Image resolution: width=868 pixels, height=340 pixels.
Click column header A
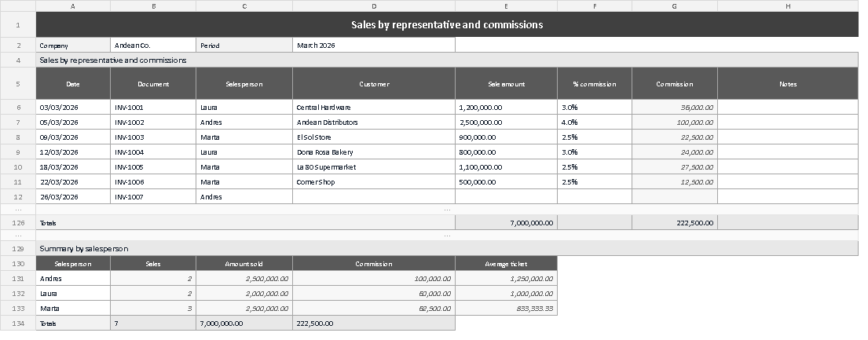[73, 6]
